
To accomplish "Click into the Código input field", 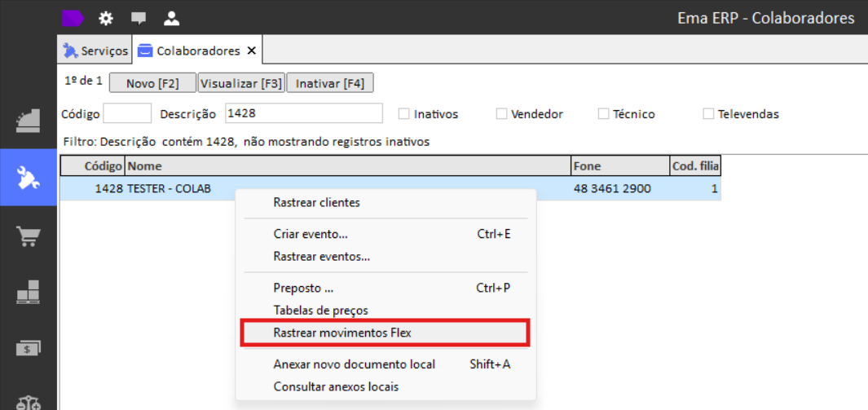I will coord(127,113).
